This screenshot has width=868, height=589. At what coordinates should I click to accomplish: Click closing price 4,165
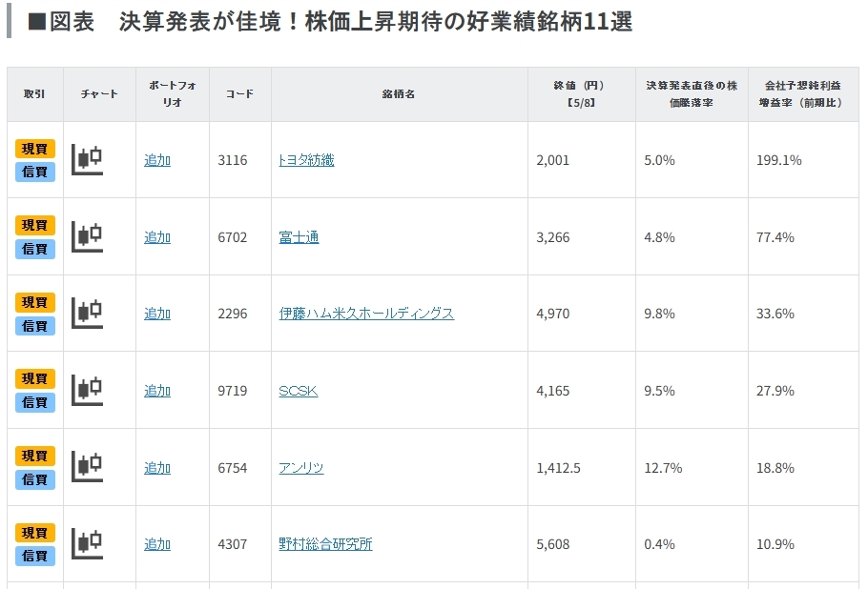pyautogui.click(x=552, y=391)
